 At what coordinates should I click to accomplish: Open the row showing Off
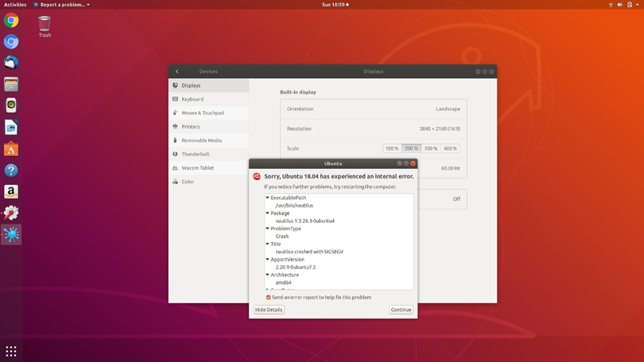[x=442, y=199]
